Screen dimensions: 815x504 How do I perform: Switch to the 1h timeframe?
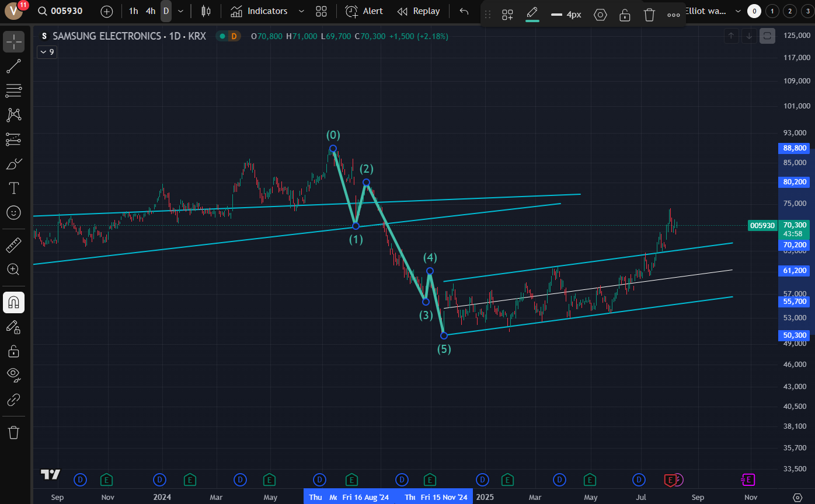pos(134,11)
